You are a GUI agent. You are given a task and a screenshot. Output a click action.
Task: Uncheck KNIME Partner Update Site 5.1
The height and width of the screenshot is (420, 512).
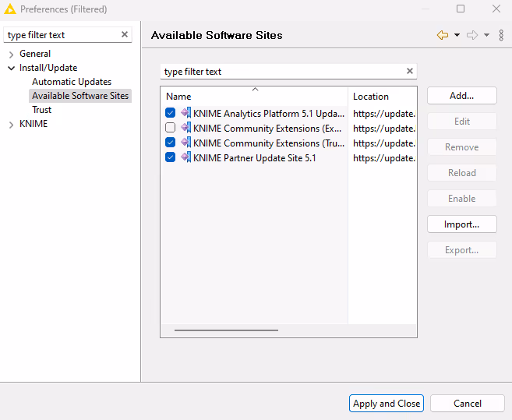tap(171, 157)
